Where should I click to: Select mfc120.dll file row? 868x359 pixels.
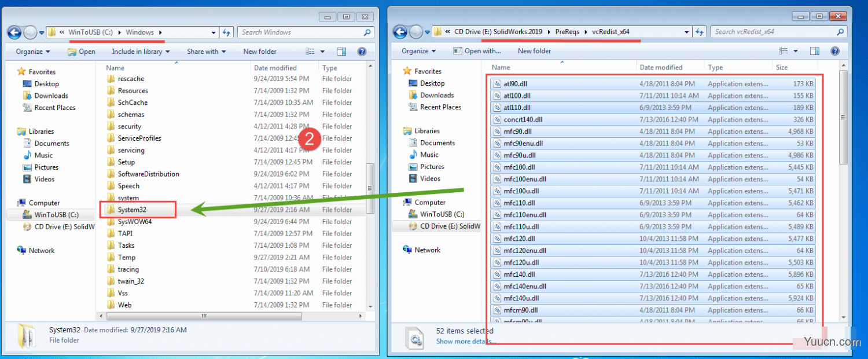[653, 239]
